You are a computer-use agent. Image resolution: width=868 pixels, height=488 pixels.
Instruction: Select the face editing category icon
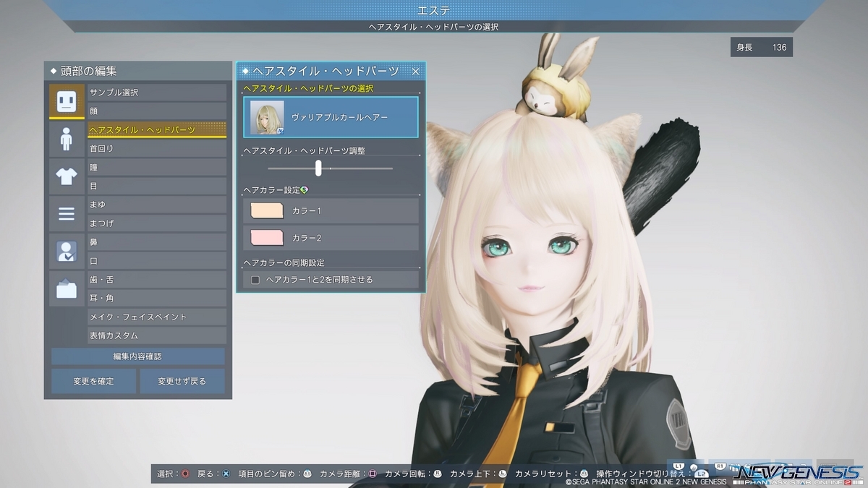tap(67, 102)
